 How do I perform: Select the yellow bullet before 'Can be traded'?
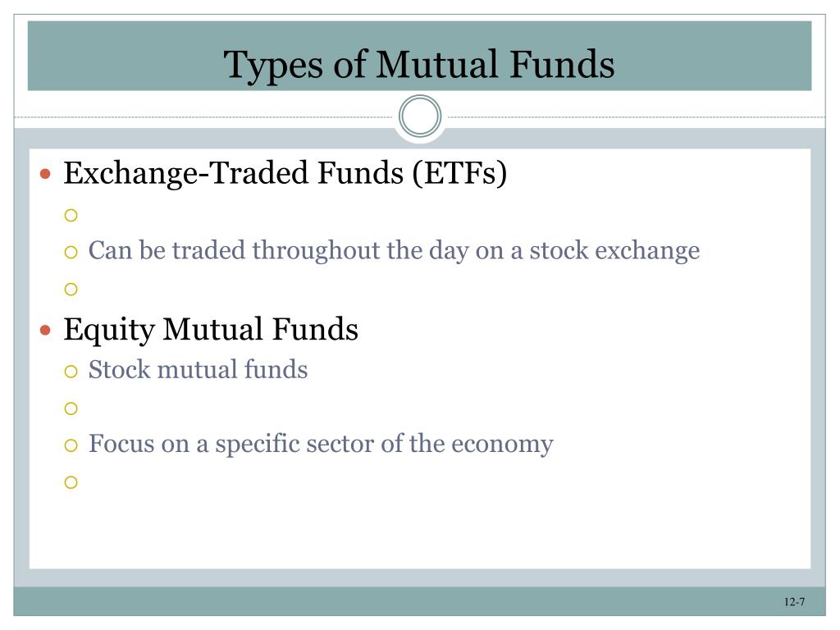pos(71,253)
